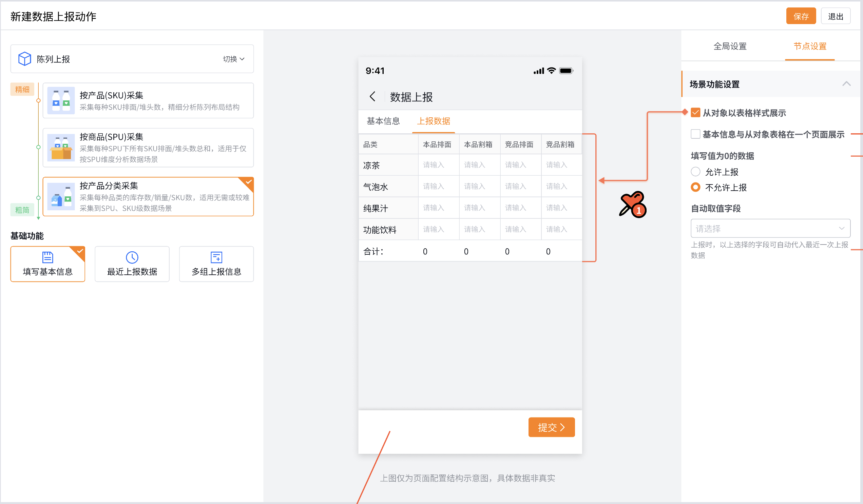This screenshot has height=504, width=863.
Task: Select the 允许上报 radio option
Action: coord(695,172)
